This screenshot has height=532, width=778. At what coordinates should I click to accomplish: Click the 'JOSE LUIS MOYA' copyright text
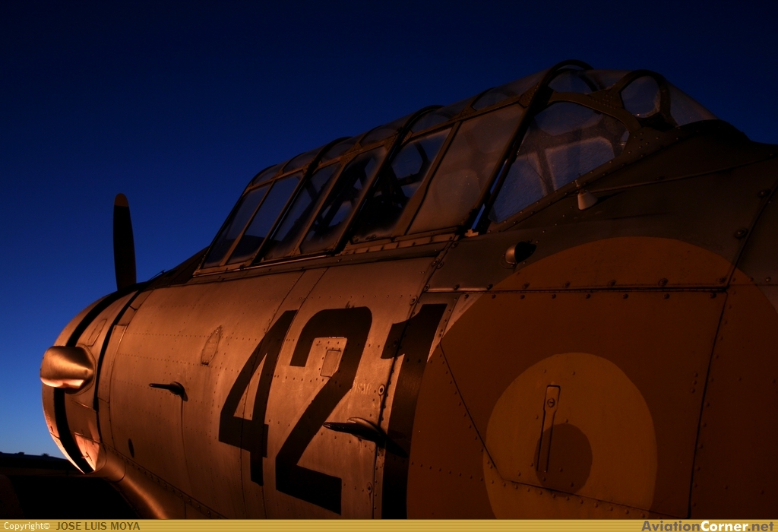98,526
